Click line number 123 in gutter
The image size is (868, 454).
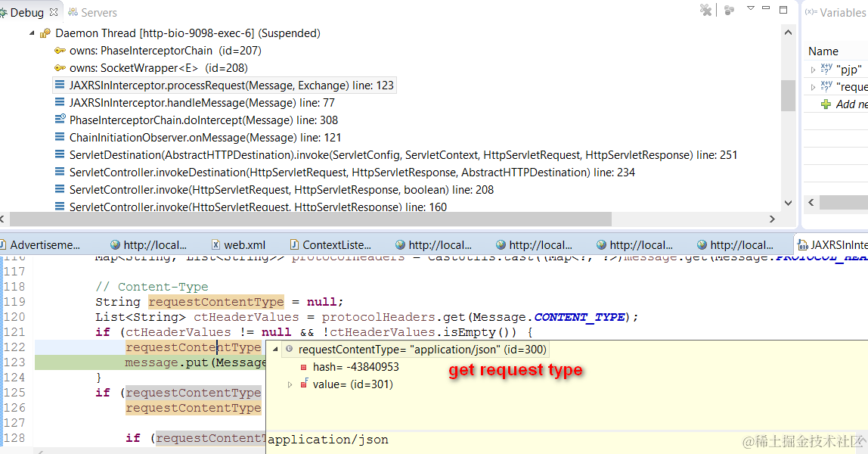pos(15,362)
